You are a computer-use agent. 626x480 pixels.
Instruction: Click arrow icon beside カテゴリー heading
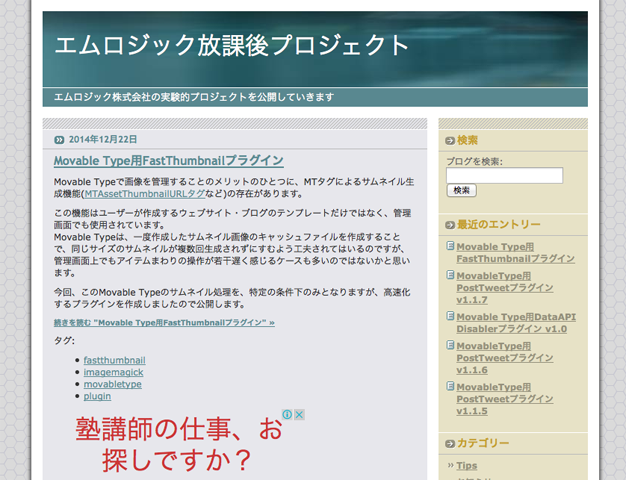(x=450, y=444)
